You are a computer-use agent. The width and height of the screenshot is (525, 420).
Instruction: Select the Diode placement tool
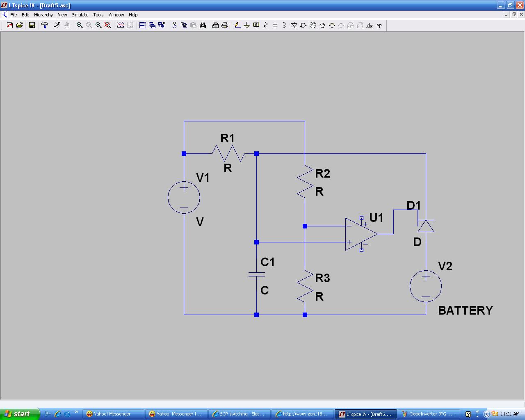click(x=294, y=25)
